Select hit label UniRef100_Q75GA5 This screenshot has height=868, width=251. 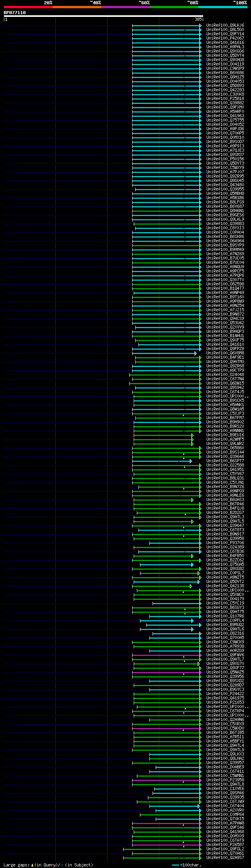(225, 564)
